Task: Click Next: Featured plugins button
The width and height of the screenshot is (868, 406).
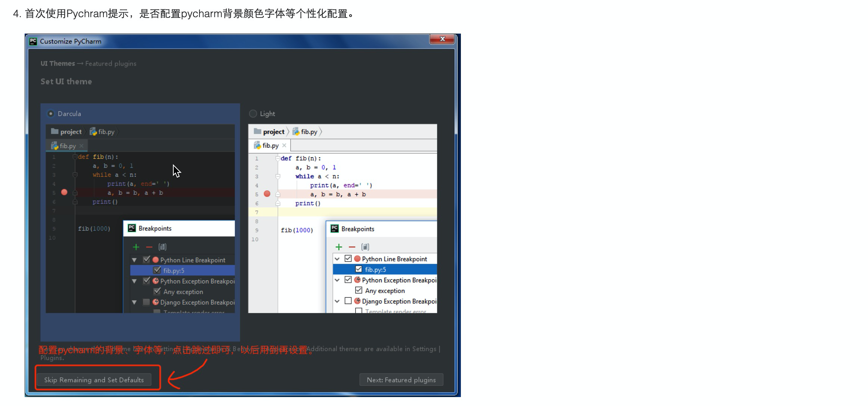Action: click(x=401, y=380)
